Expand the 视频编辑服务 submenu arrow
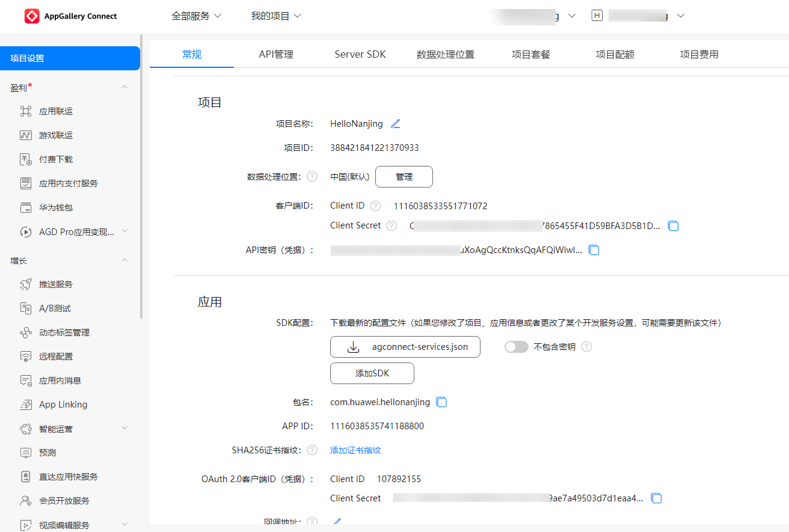Viewport: 789px width, 532px height. tap(124, 524)
